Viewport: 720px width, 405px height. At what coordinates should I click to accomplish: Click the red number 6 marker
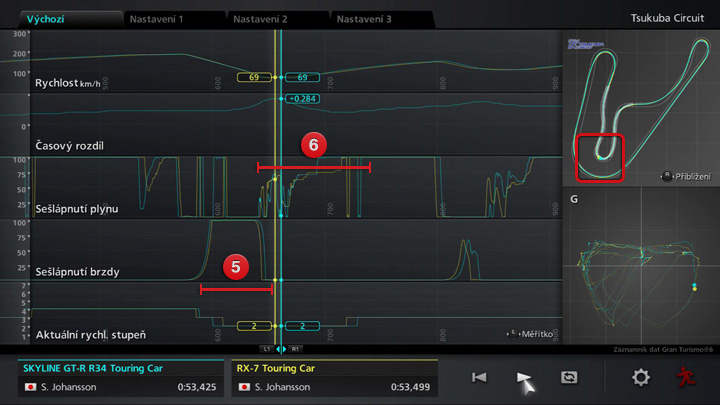pos(313,146)
